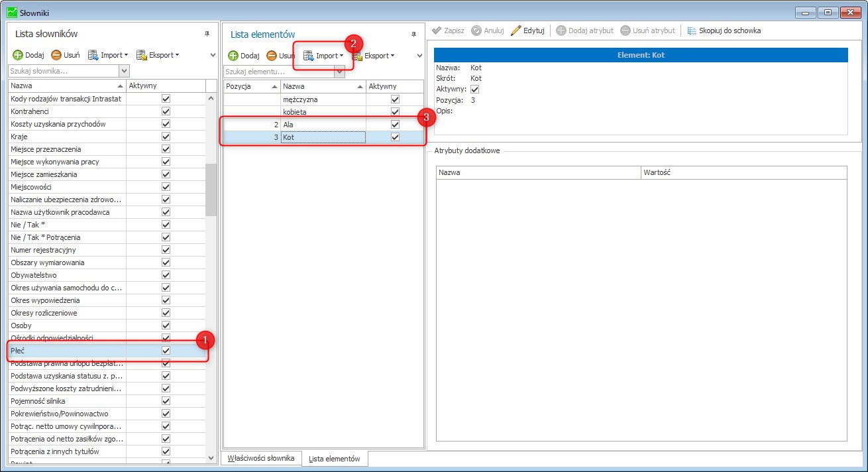Viewport: 868px width, 472px height.
Task: Expand the Eksport dropdown in Lista słowników
Action: pyautogui.click(x=158, y=55)
